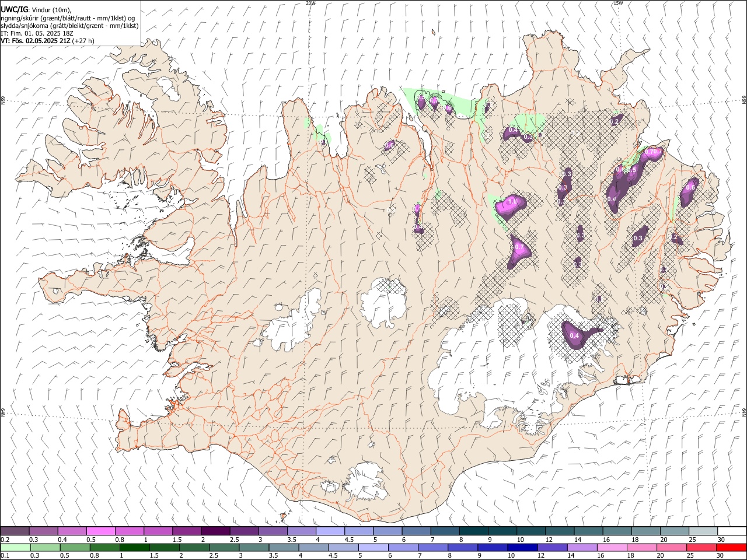Click the 'IT: Fim. 01. 05. 2025 18Z' line
The image size is (747, 560).
tap(37, 33)
